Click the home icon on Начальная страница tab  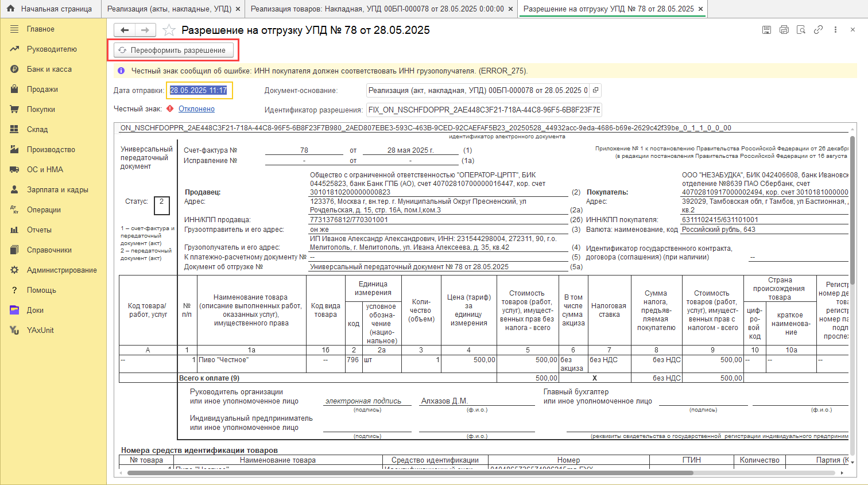10,9
